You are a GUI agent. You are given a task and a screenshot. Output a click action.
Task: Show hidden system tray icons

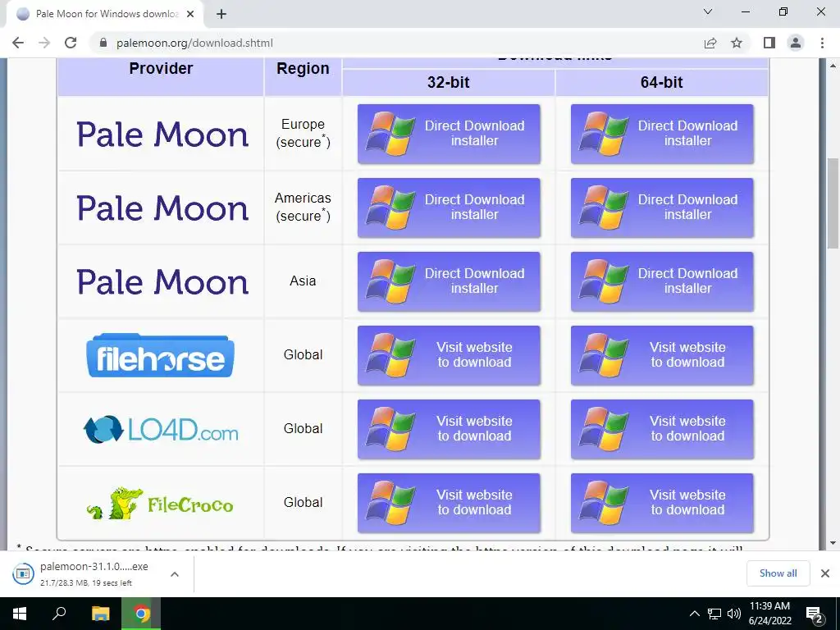[694, 614]
